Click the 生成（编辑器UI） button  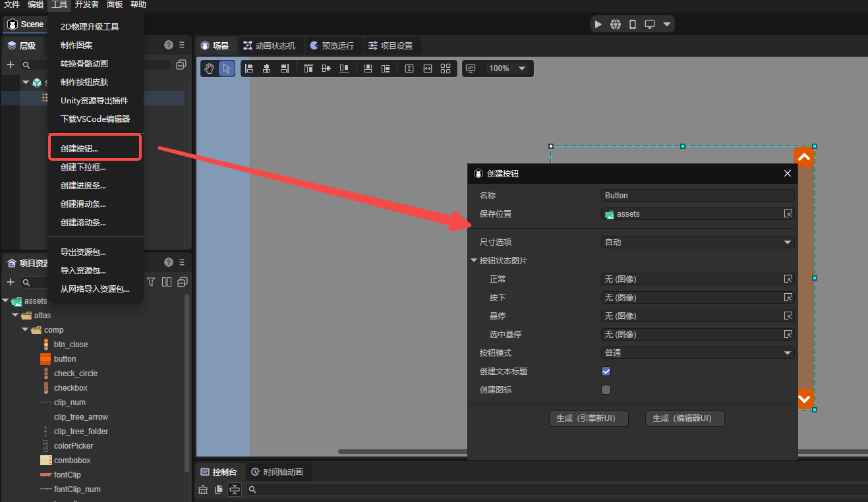[x=684, y=418]
